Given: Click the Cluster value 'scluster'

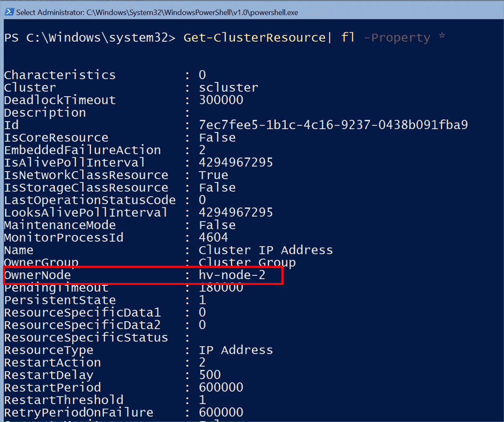Looking at the screenshot, I should click(228, 87).
